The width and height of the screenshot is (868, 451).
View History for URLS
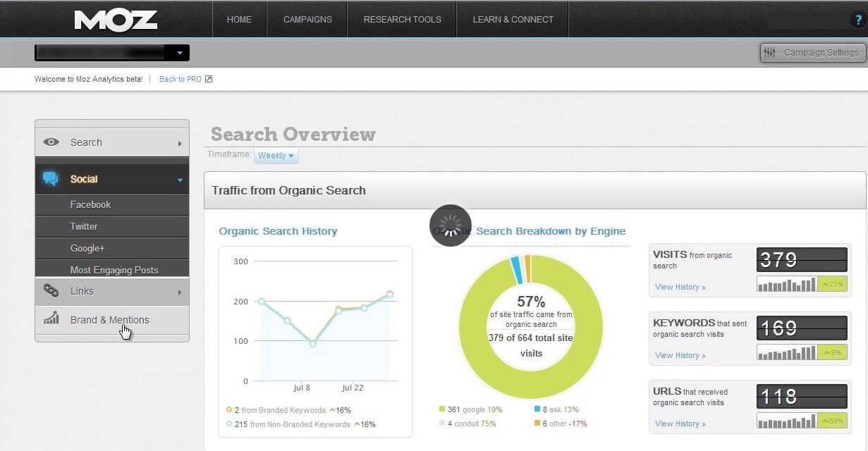680,424
